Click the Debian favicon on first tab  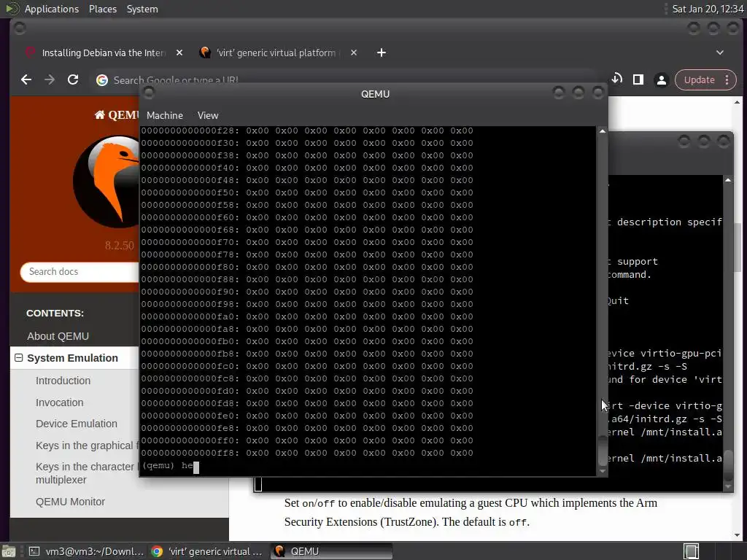point(29,52)
